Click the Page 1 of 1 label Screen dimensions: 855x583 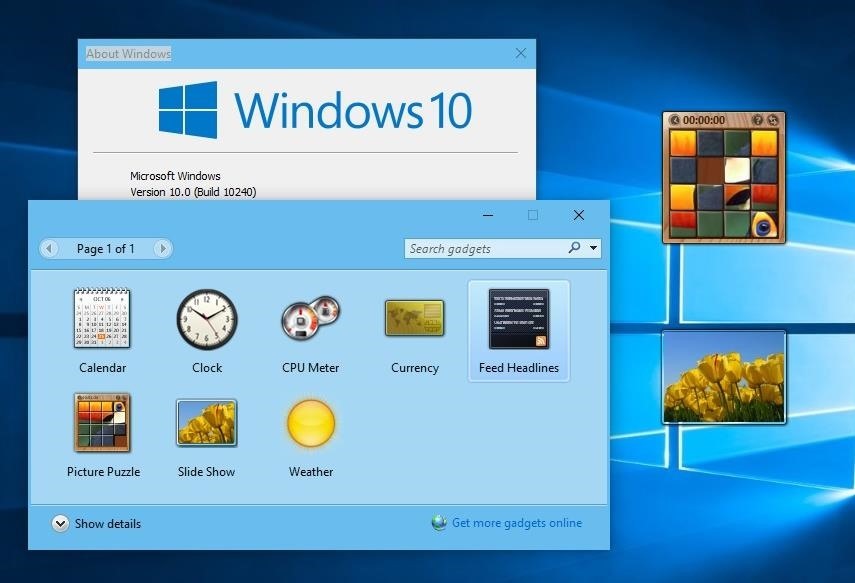click(105, 249)
